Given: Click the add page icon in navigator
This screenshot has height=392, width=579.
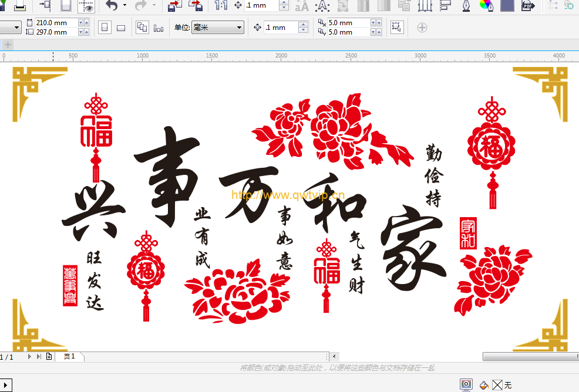Looking at the screenshot, I should [x=49, y=356].
